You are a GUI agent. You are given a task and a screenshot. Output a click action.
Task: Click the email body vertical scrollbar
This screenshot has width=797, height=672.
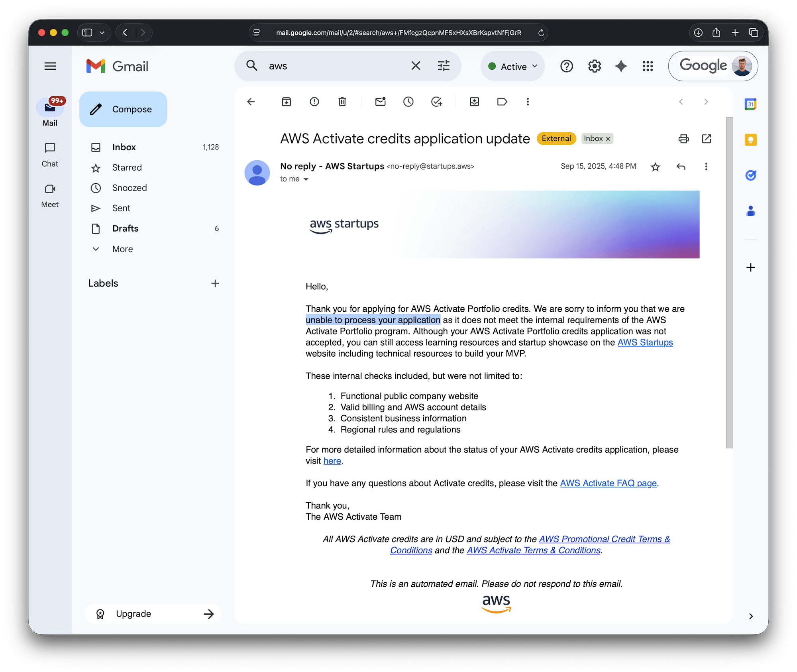[729, 282]
